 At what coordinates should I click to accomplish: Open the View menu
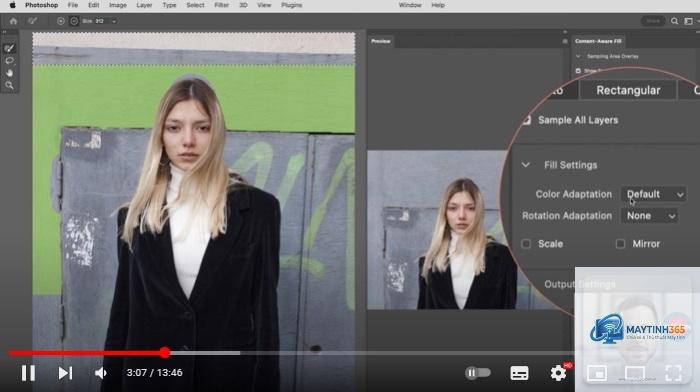coord(264,5)
